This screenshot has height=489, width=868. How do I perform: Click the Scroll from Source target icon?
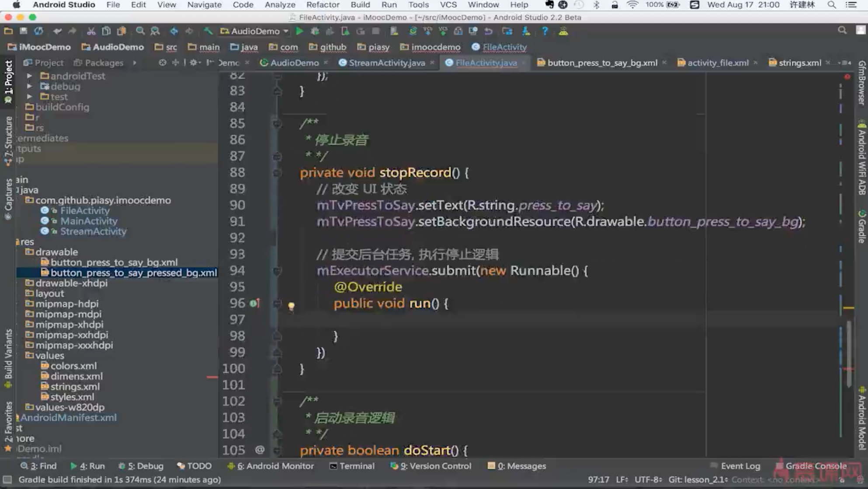pyautogui.click(x=163, y=63)
